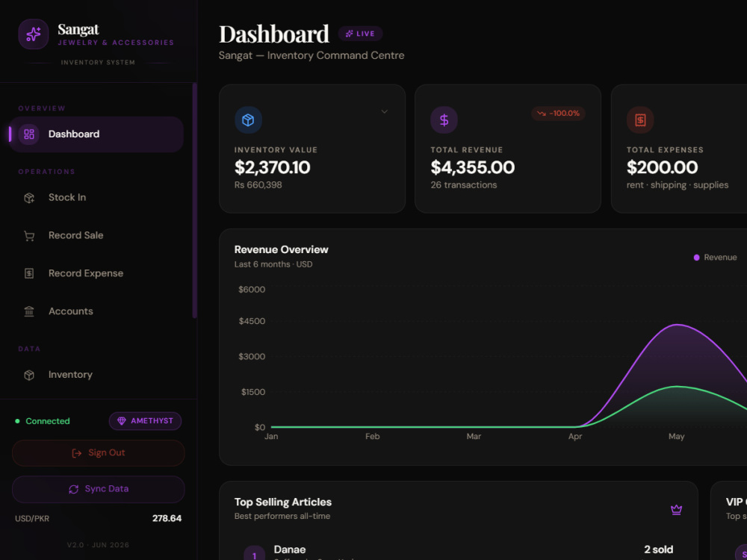Click the Apr label on chart axis
Viewport: 747px width, 560px height.
(575, 437)
